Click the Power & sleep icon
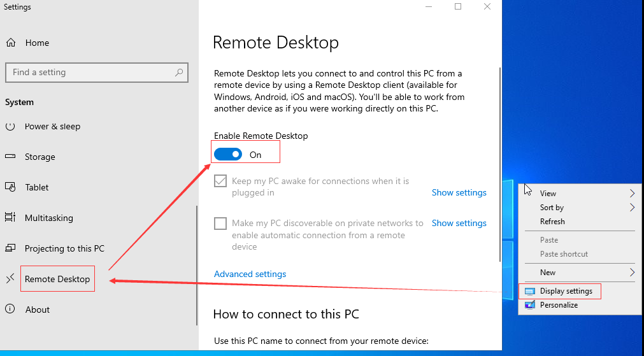The width and height of the screenshot is (644, 356). (10, 126)
